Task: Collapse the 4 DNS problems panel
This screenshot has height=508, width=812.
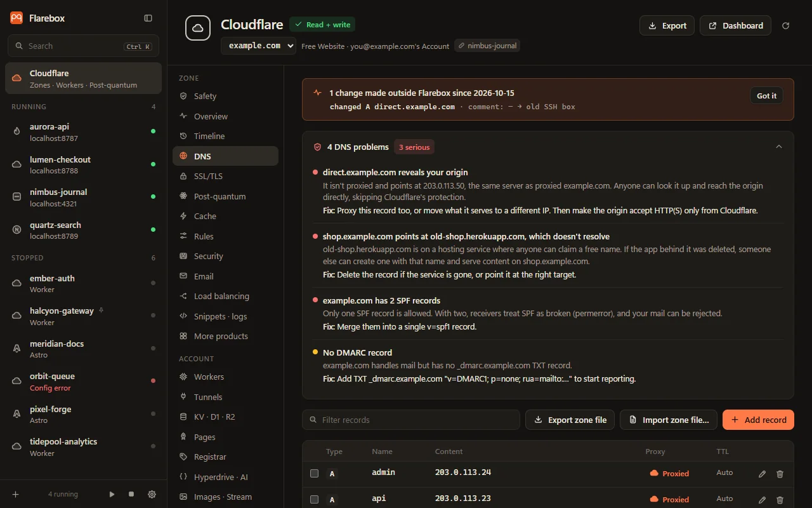Action: click(779, 147)
